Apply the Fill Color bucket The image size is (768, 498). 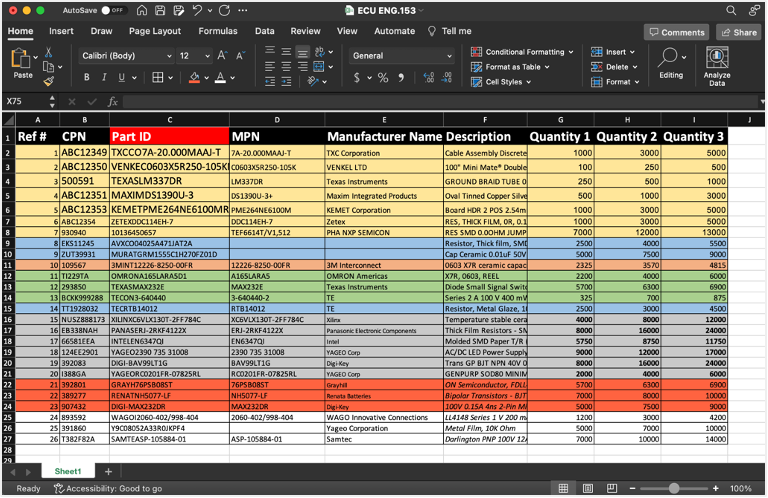click(x=194, y=77)
